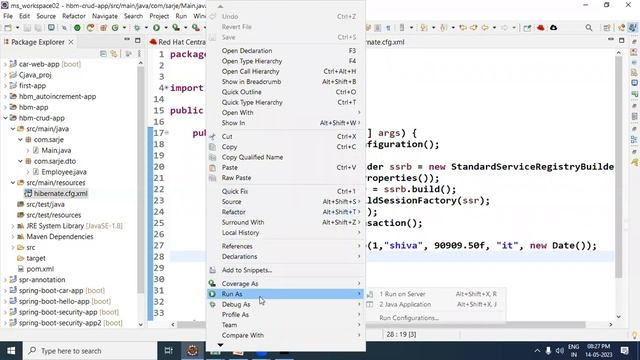640x360 pixels.
Task: Click the Type here to search box
Action: [x=90, y=351]
